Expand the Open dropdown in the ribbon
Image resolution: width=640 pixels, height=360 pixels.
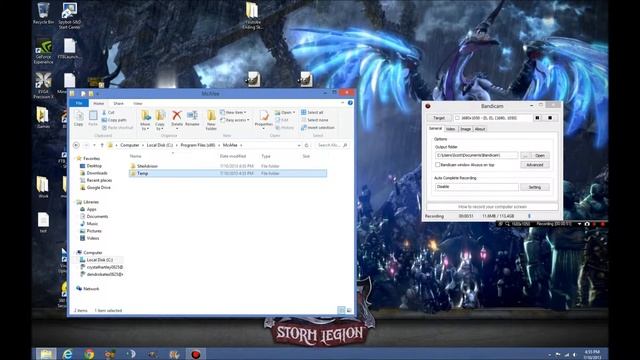pyautogui.click(x=285, y=112)
